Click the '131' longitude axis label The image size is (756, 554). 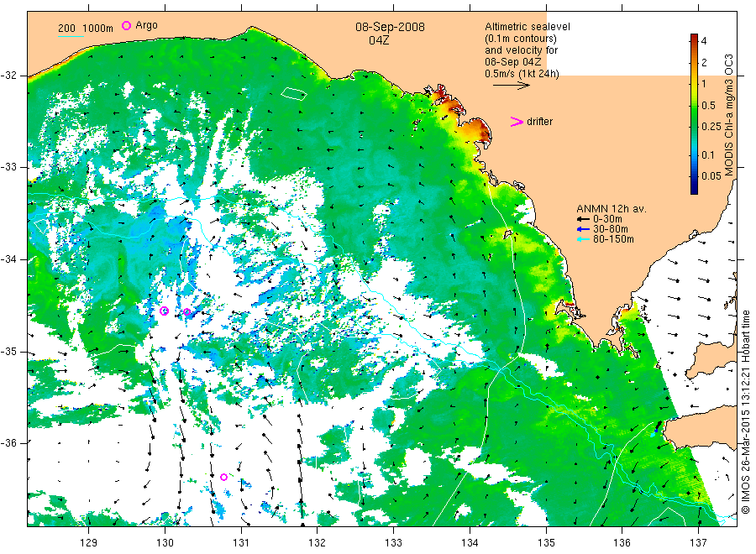tap(241, 543)
